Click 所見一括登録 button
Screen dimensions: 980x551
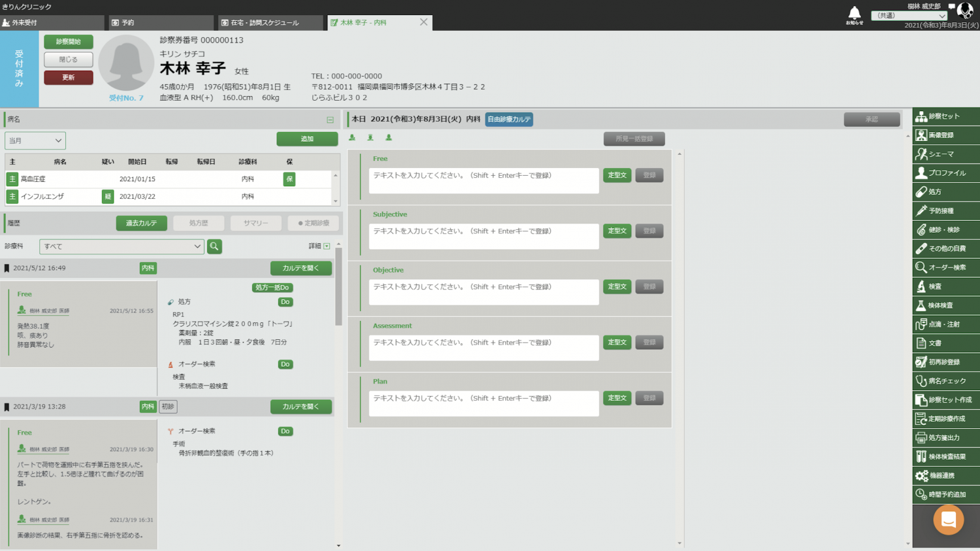click(634, 139)
